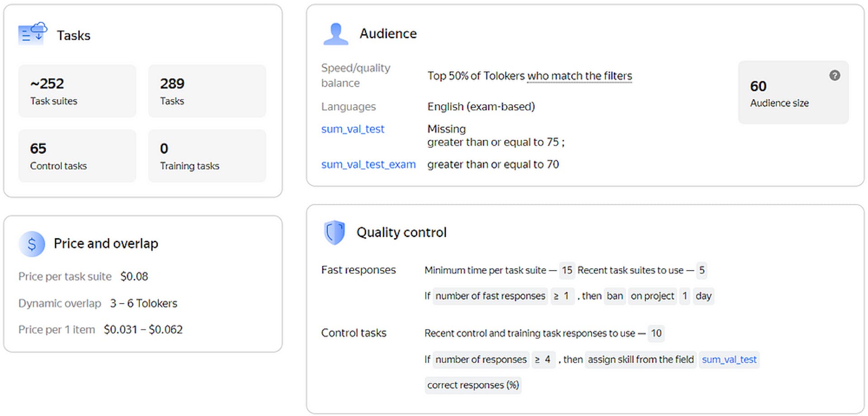The height and width of the screenshot is (416, 868).
Task: Click the Audience person icon
Action: [335, 34]
